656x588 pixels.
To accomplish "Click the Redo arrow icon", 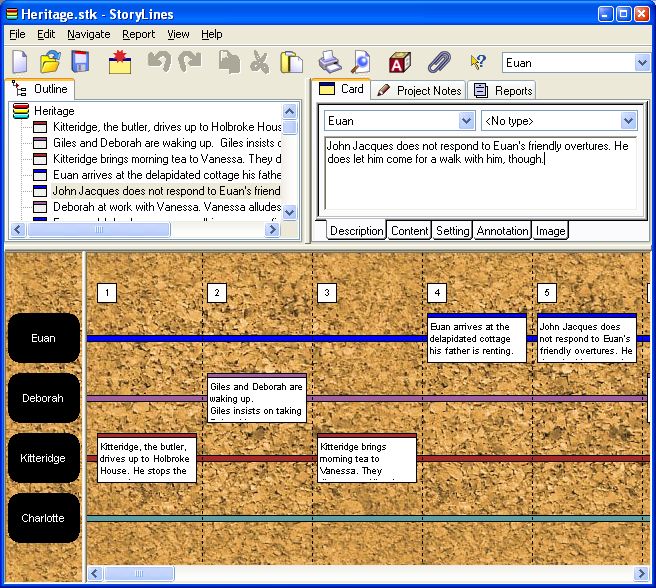I will [190, 61].
